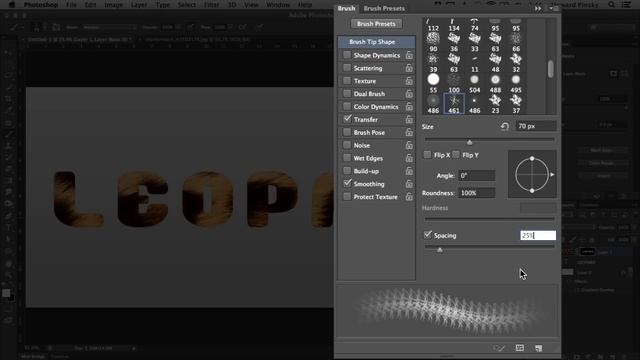Screen dimensions: 640x360
Task: Choose the brush tip labeled 488
Action: click(495, 83)
